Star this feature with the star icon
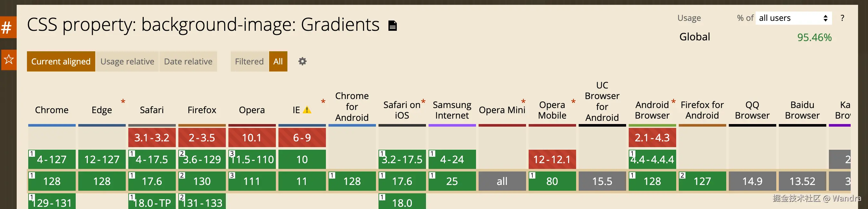868x209 pixels. coord(8,60)
